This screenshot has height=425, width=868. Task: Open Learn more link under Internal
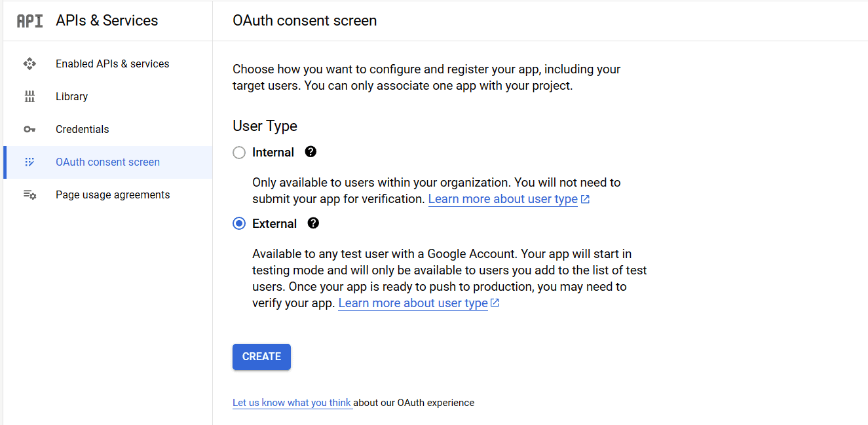(503, 199)
